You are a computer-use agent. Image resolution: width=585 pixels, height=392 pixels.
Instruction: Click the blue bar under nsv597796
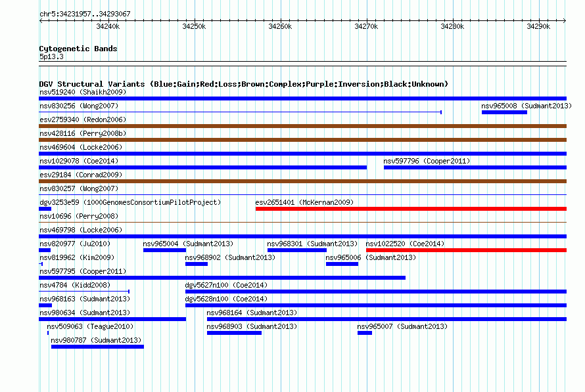click(x=475, y=167)
